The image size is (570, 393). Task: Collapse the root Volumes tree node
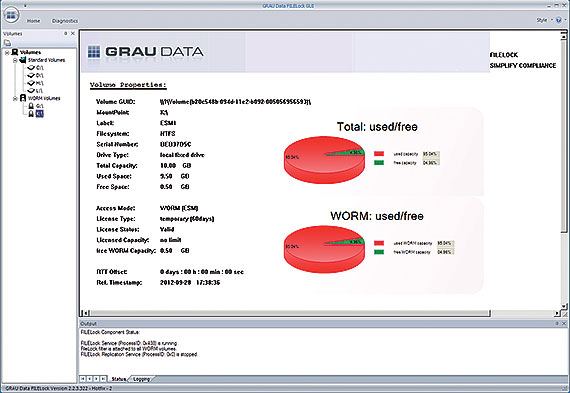[7, 52]
